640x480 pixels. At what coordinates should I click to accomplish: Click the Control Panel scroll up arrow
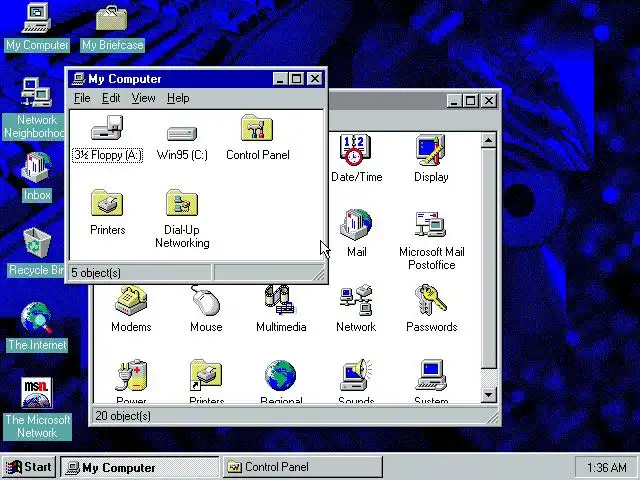489,140
